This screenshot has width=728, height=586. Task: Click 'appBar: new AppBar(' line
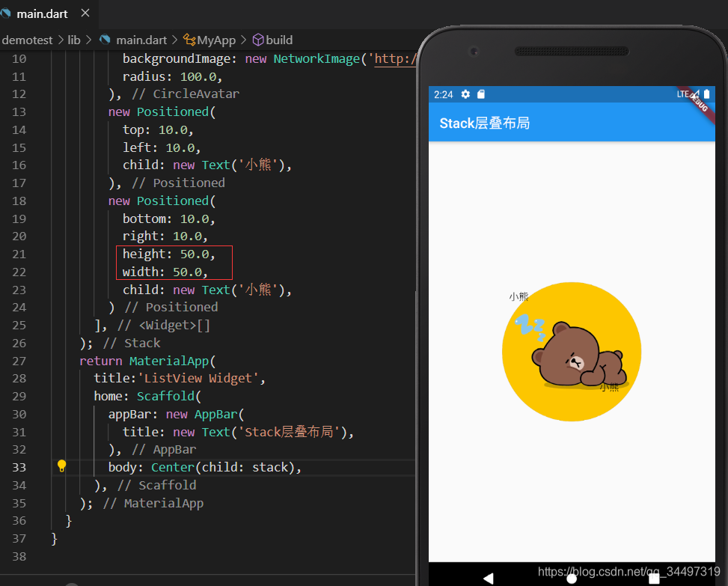[x=176, y=415]
